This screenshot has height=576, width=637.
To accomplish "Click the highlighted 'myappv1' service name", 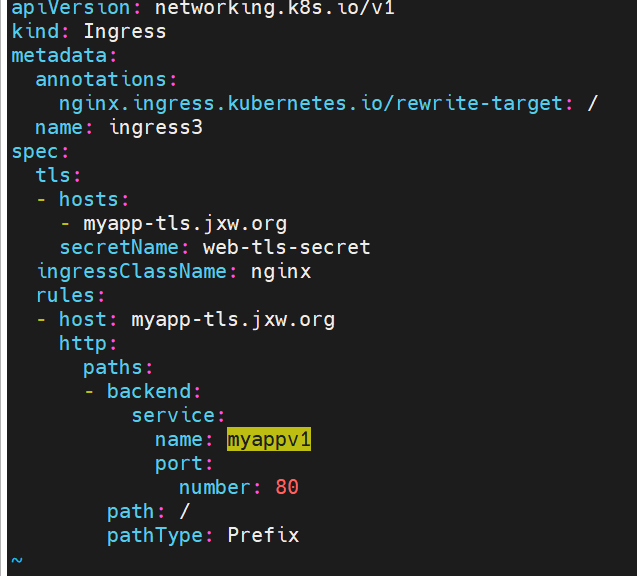I will pyautogui.click(x=269, y=439).
